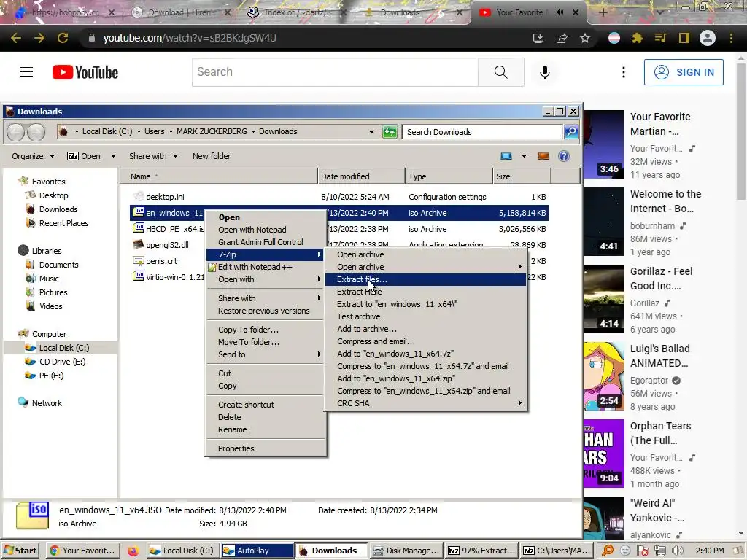Open the Start menu
Screen dimensions: 747x560
point(20,551)
